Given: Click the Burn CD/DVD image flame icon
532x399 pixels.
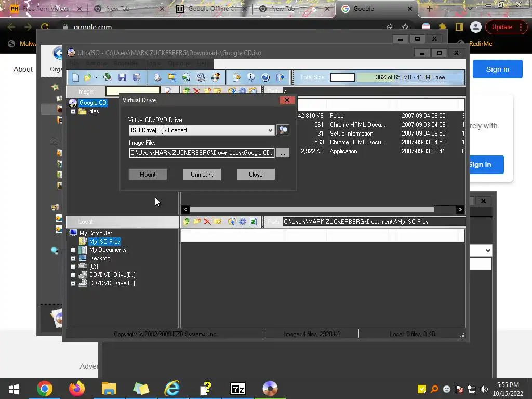Looking at the screenshot, I should 216,77.
